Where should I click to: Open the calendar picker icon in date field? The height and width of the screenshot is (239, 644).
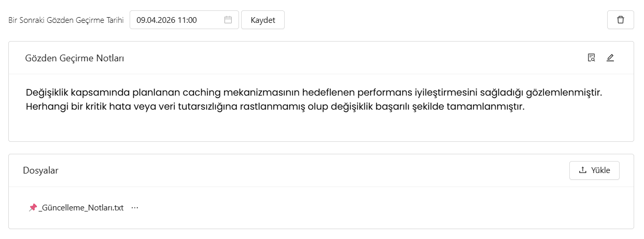tap(228, 20)
